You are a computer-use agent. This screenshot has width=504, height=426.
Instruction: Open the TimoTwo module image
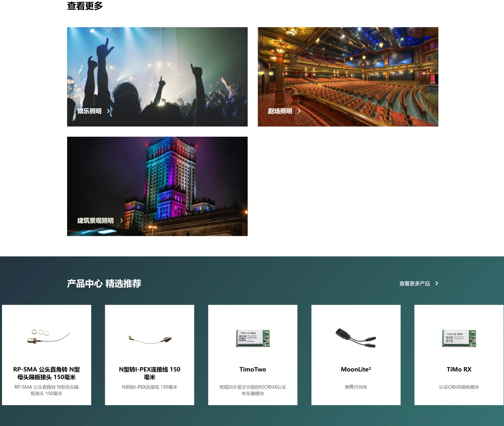(x=253, y=338)
